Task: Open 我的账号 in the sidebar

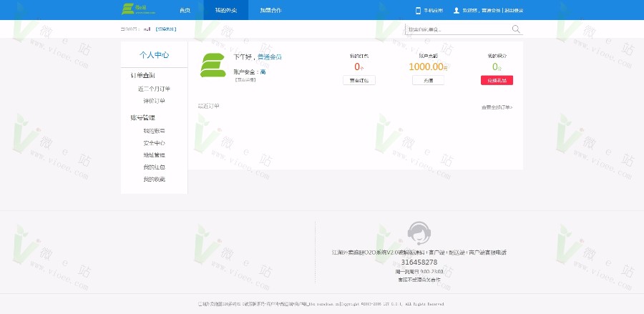Action: click(x=154, y=131)
